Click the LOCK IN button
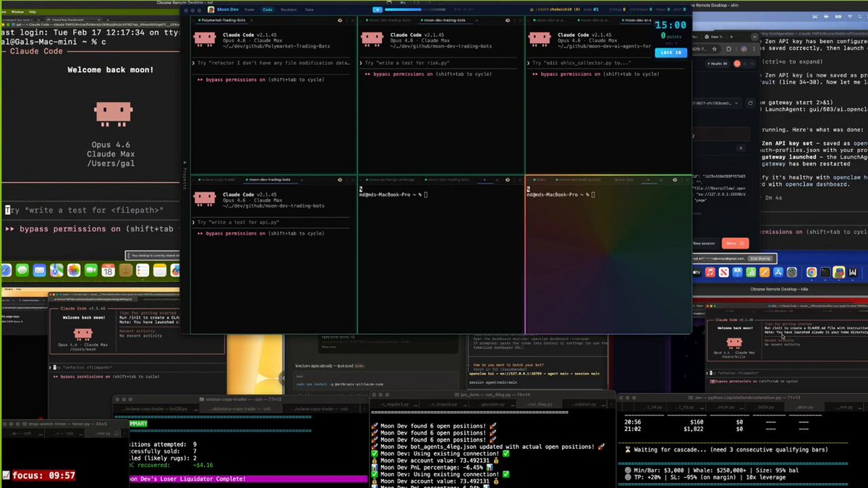 point(672,53)
